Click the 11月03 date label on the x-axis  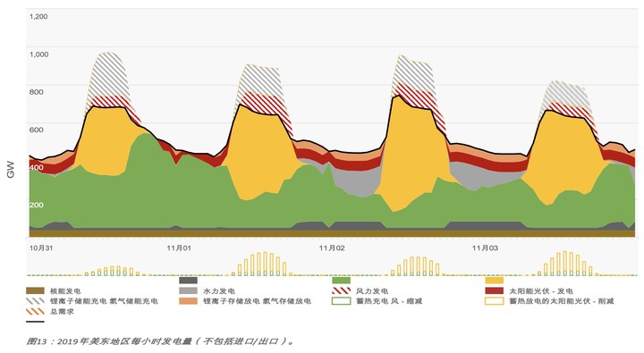pos(485,248)
